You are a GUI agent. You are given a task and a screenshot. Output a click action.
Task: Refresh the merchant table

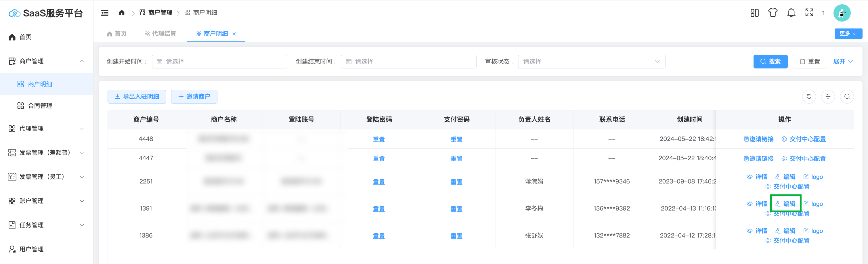[809, 97]
